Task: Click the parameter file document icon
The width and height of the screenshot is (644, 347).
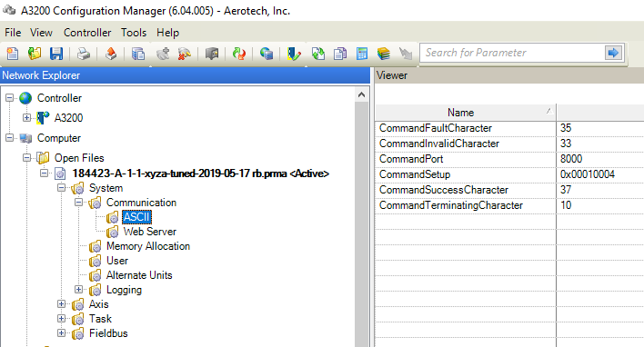Action: pos(60,173)
